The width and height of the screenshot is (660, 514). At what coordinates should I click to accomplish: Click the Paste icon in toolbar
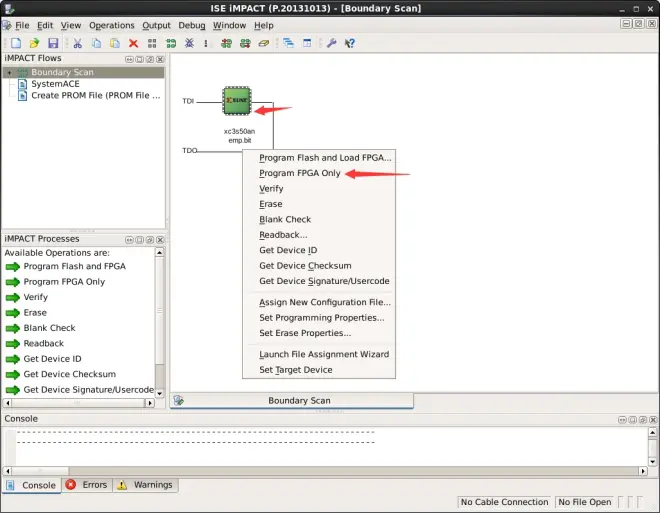click(x=114, y=43)
